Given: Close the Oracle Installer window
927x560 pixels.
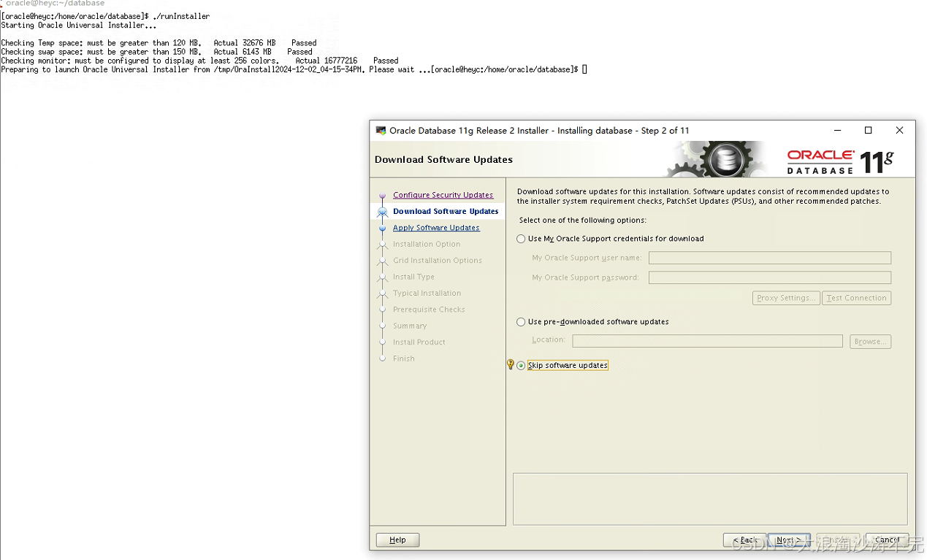Looking at the screenshot, I should pyautogui.click(x=899, y=131).
